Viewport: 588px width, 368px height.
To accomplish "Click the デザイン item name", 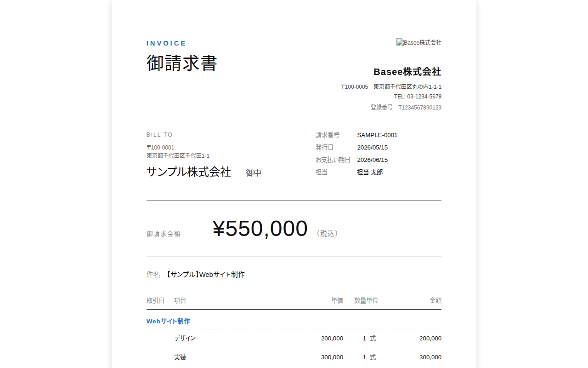I will pyautogui.click(x=185, y=339).
